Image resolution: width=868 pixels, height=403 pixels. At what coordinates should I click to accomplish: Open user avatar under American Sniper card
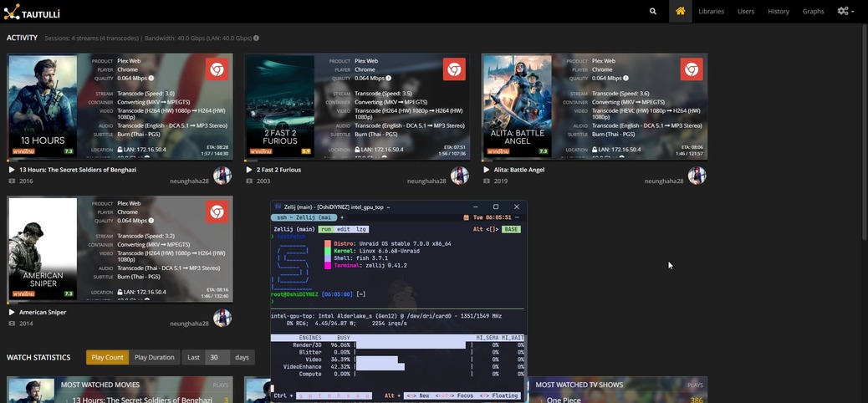click(x=222, y=318)
